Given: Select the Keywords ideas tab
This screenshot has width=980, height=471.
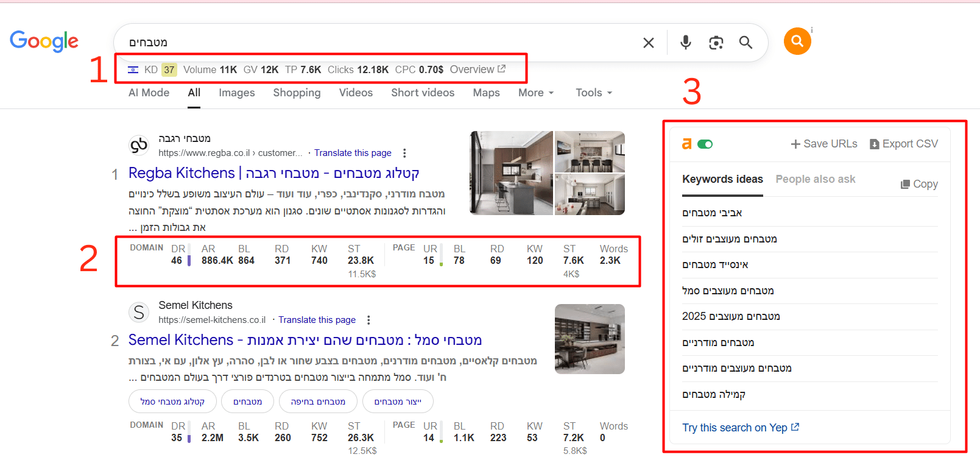Looking at the screenshot, I should 722,179.
